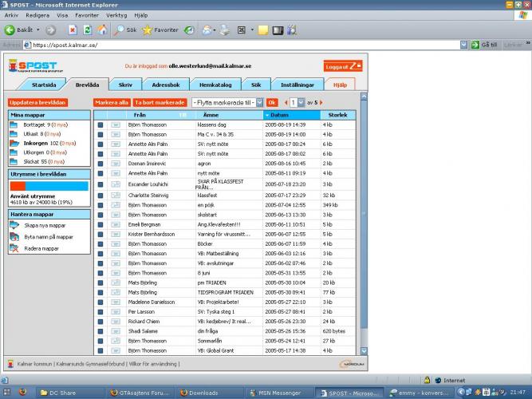Check the box next to "klassfest" email
532x399 pixels.
pos(100,195)
